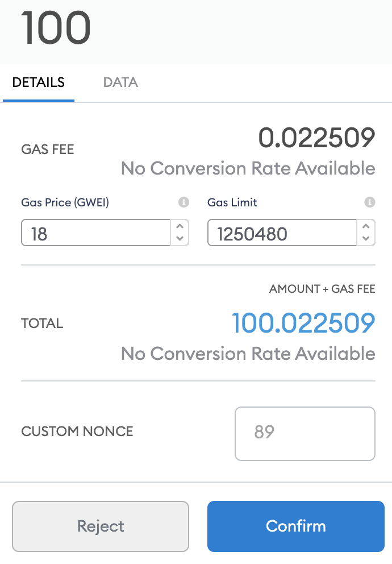This screenshot has height=564, width=392.
Task: Click the Custom Nonce input box
Action: (x=305, y=434)
